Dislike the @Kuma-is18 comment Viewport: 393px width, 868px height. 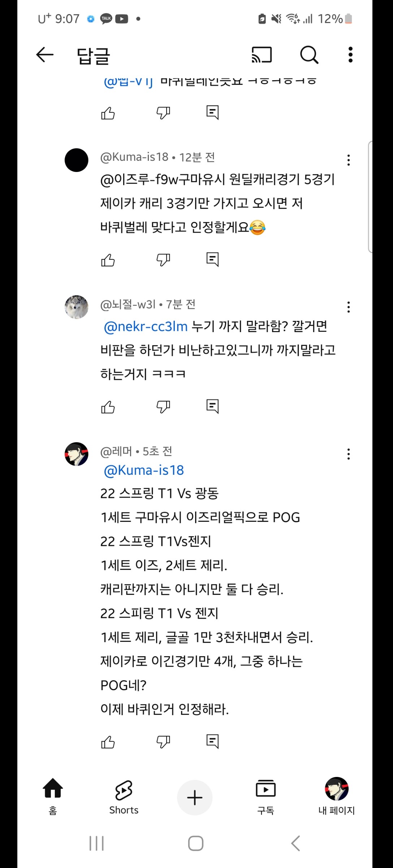[163, 260]
